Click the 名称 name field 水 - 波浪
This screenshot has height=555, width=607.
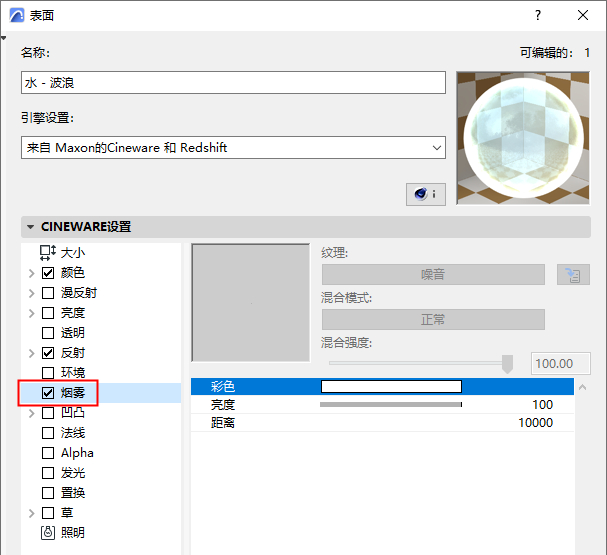tap(233, 82)
